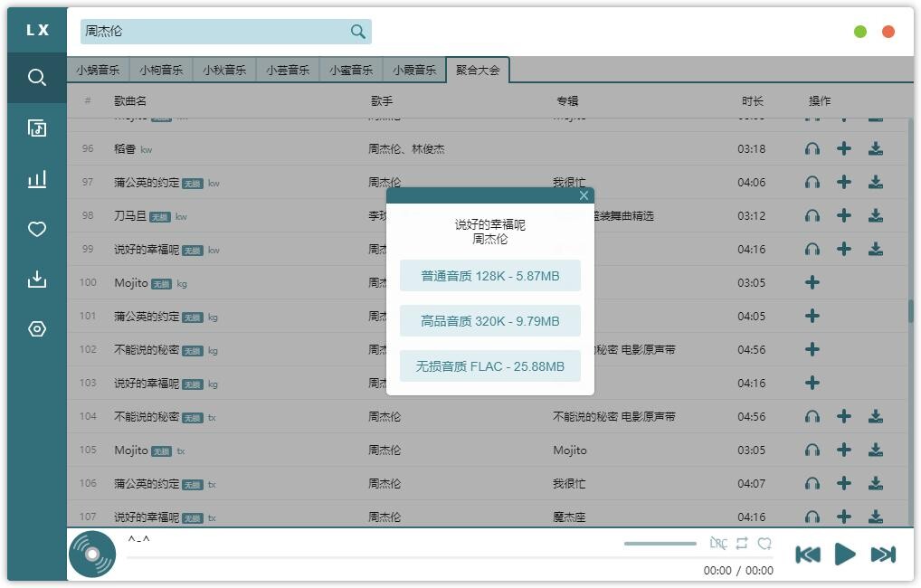Open the leaderboard charts sidebar icon
This screenshot has height=588, width=921.
(37, 179)
